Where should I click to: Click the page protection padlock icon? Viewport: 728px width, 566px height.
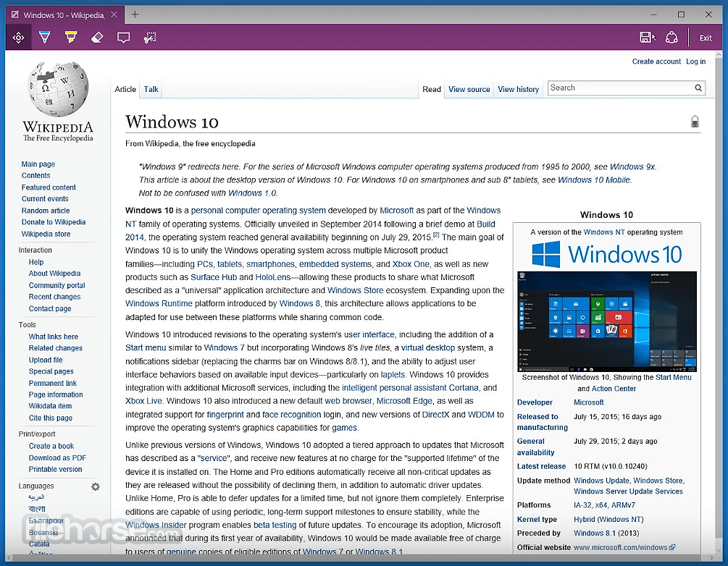tap(695, 122)
